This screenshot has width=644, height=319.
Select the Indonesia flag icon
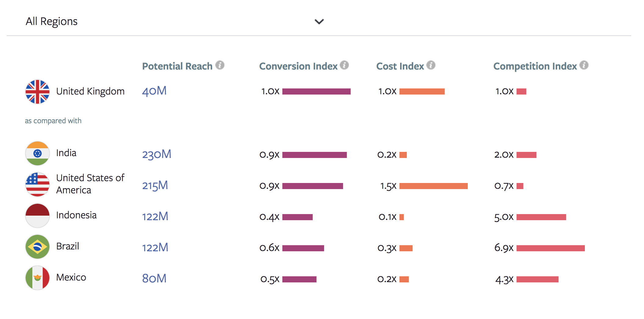click(x=38, y=216)
